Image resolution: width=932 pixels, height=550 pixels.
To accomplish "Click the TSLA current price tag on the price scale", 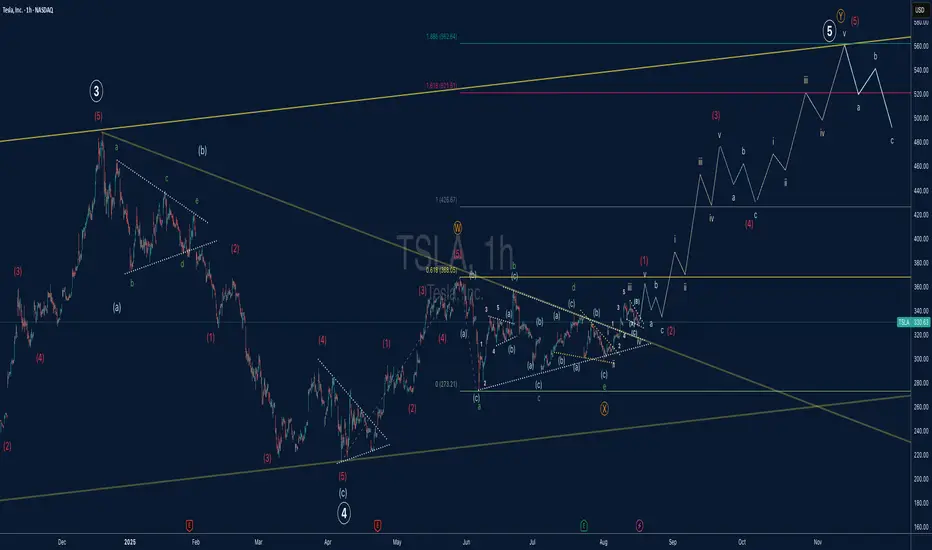I will [914, 322].
